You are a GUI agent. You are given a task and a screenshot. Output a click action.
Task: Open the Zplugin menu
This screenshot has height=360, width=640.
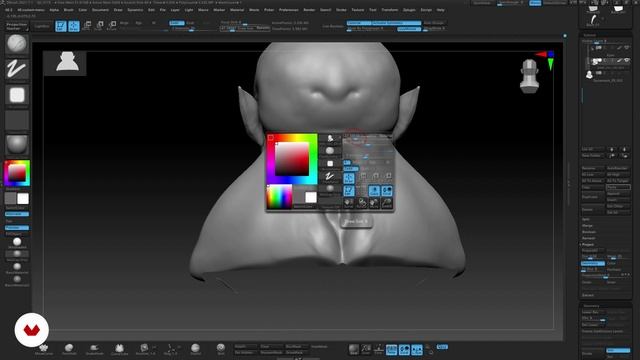pyautogui.click(x=409, y=10)
